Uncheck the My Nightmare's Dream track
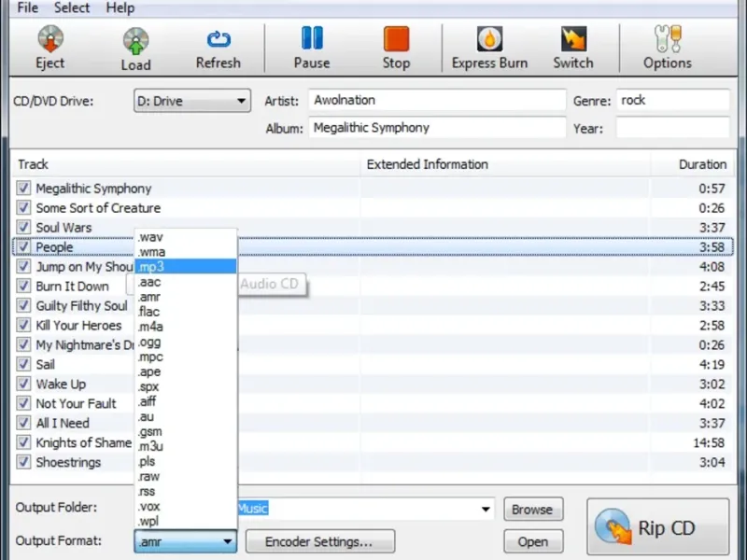 pyautogui.click(x=23, y=344)
